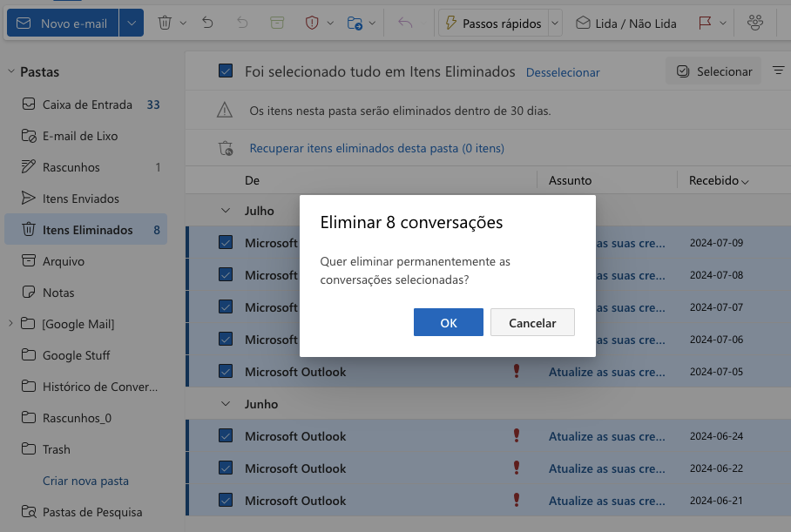Collapse the Julho group
Viewport: 791px width, 532px height.
pos(226,211)
